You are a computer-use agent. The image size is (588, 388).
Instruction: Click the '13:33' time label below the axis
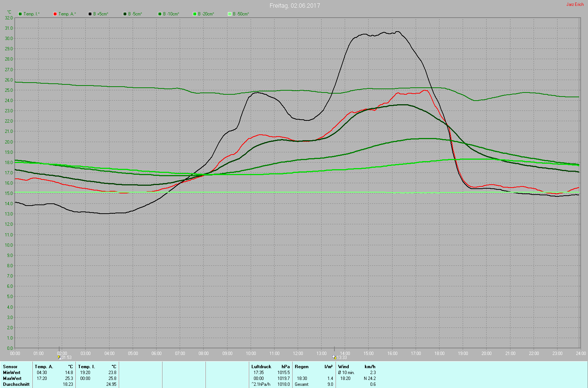[x=342, y=358]
